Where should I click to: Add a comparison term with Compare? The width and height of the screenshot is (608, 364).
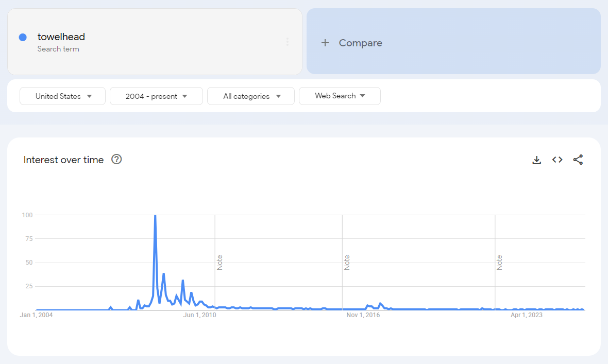coord(453,42)
